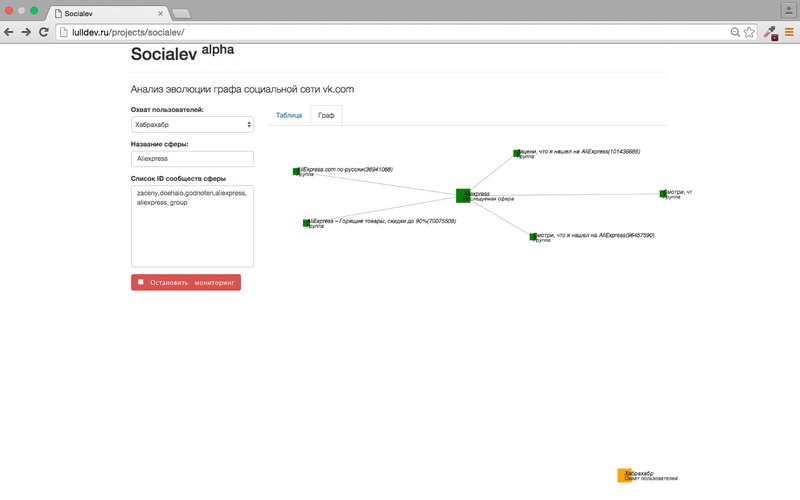Open the Хабрахабр user reach dropdown
The height and width of the screenshot is (500, 800).
click(x=192, y=124)
